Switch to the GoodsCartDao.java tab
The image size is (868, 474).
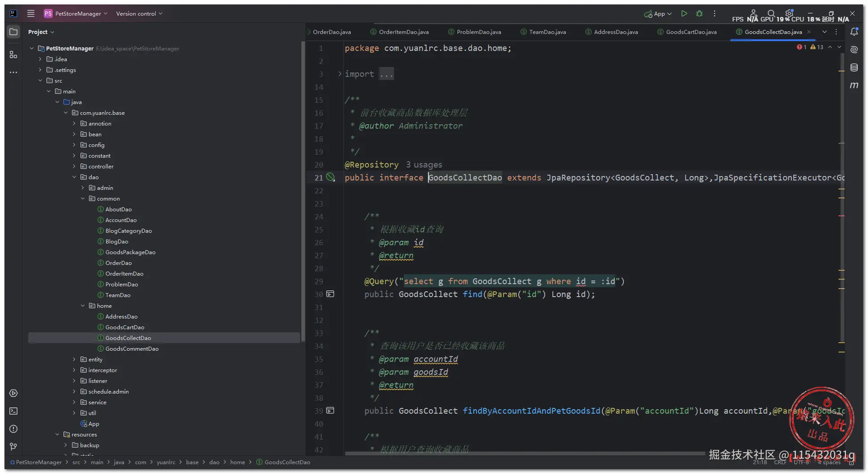click(x=691, y=32)
